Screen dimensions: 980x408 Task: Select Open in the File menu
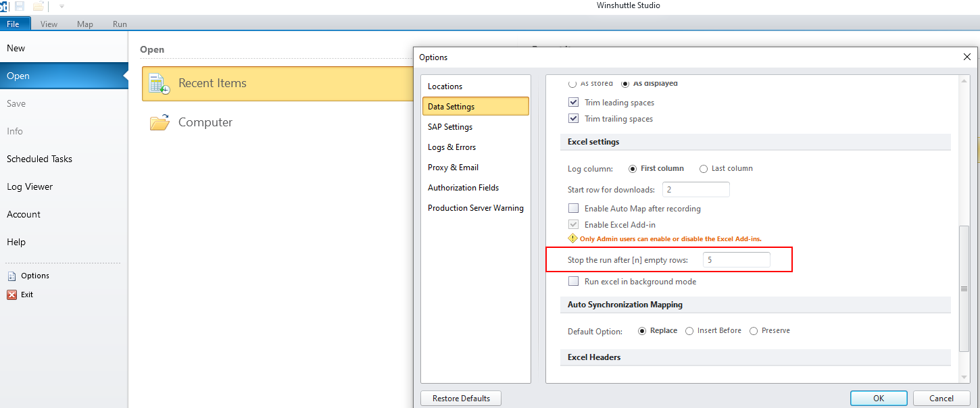click(x=64, y=76)
